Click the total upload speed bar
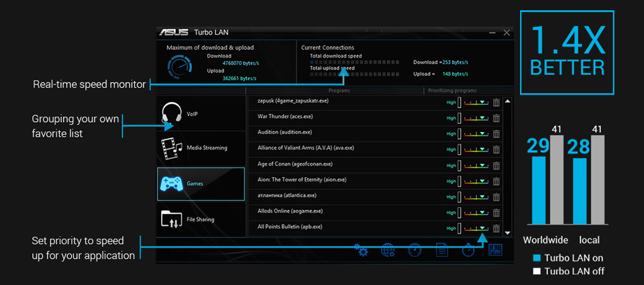Image resolution: width=644 pixels, height=285 pixels. (354, 74)
